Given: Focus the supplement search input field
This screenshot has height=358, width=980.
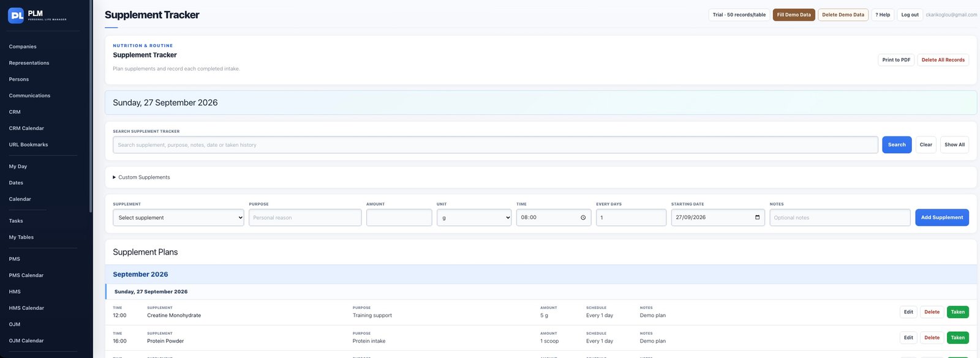Looking at the screenshot, I should pyautogui.click(x=496, y=145).
